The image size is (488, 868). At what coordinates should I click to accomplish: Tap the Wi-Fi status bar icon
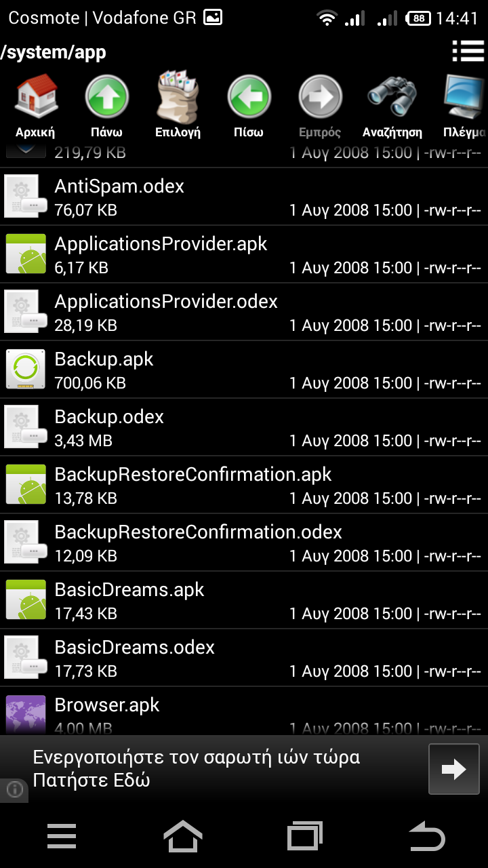click(327, 18)
